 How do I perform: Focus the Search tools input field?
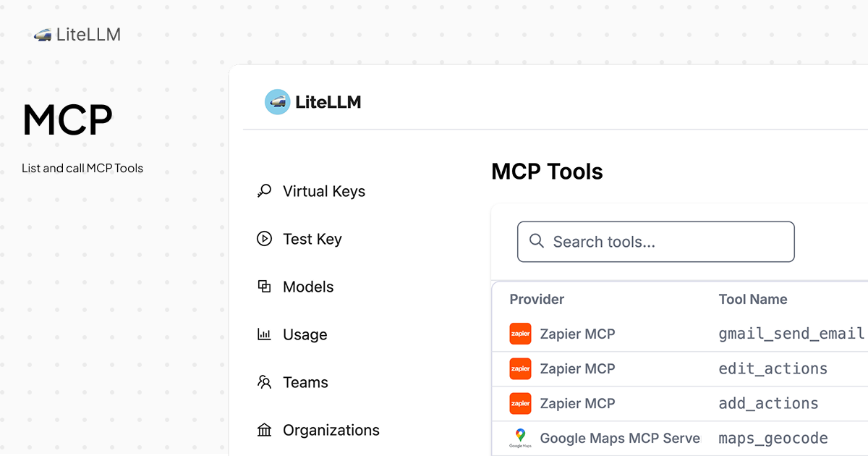click(x=665, y=242)
